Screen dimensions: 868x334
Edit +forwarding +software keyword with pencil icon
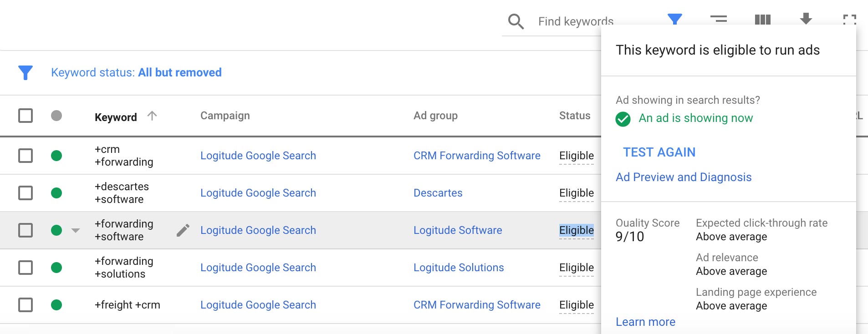[183, 230]
